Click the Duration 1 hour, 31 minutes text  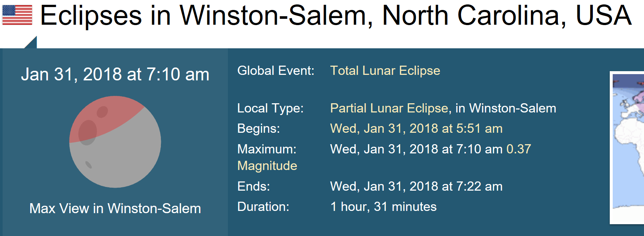(383, 206)
